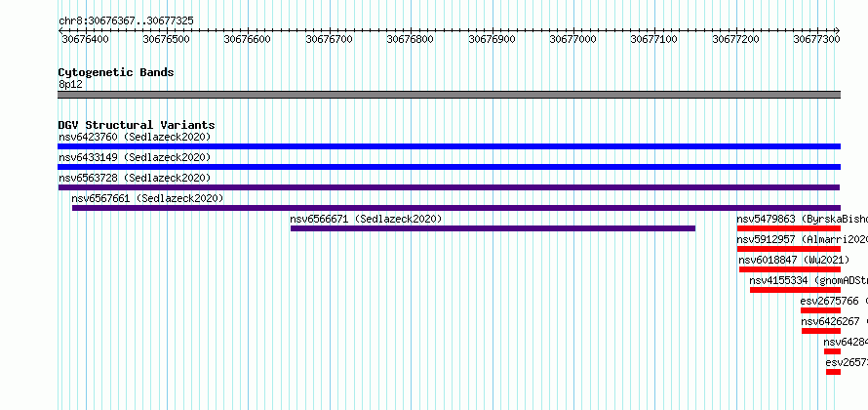Screen dimensions: 868x410
Task: Click ruler position 30677300
Action: tap(817, 39)
